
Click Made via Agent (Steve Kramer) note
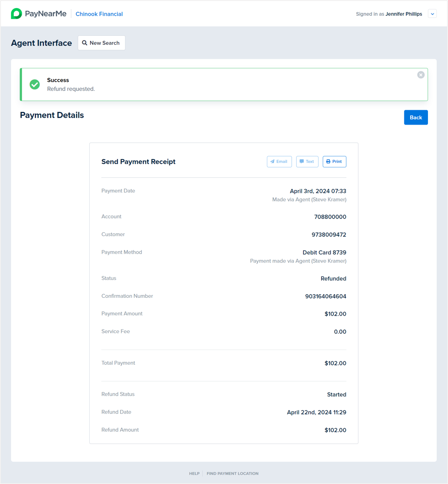point(309,200)
